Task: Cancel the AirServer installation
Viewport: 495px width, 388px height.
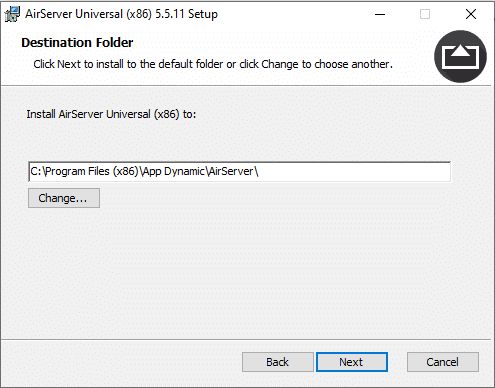Action: click(x=443, y=362)
